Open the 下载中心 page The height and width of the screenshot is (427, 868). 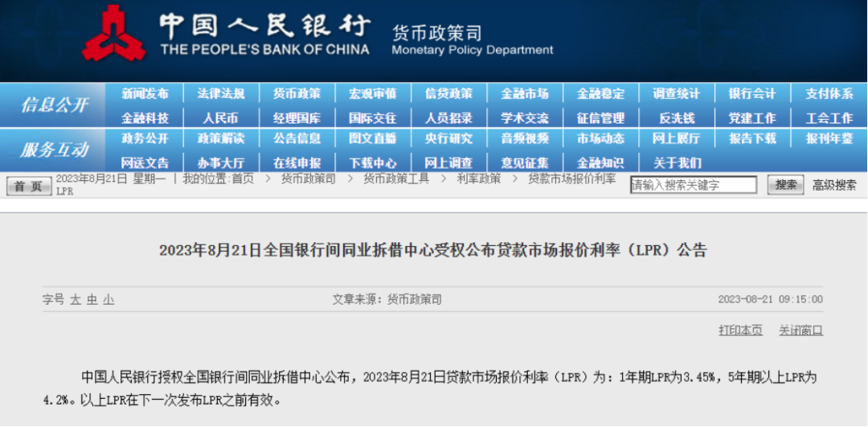coord(372,162)
